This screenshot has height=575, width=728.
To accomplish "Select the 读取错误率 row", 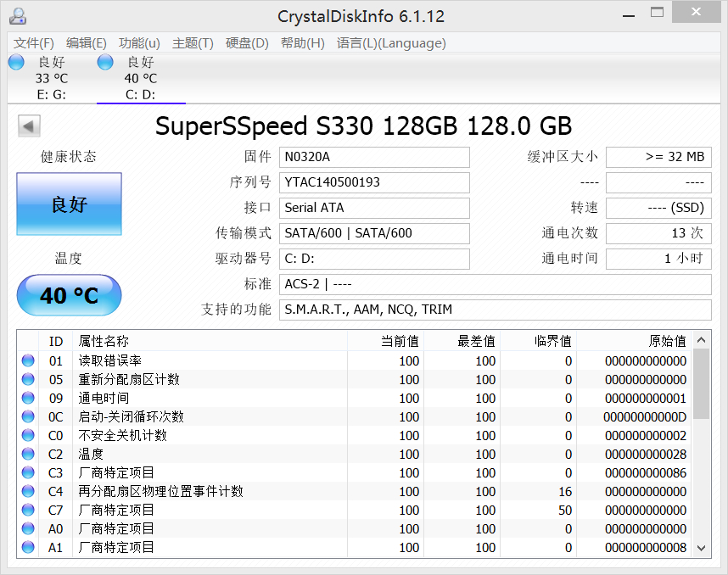I will 355,360.
